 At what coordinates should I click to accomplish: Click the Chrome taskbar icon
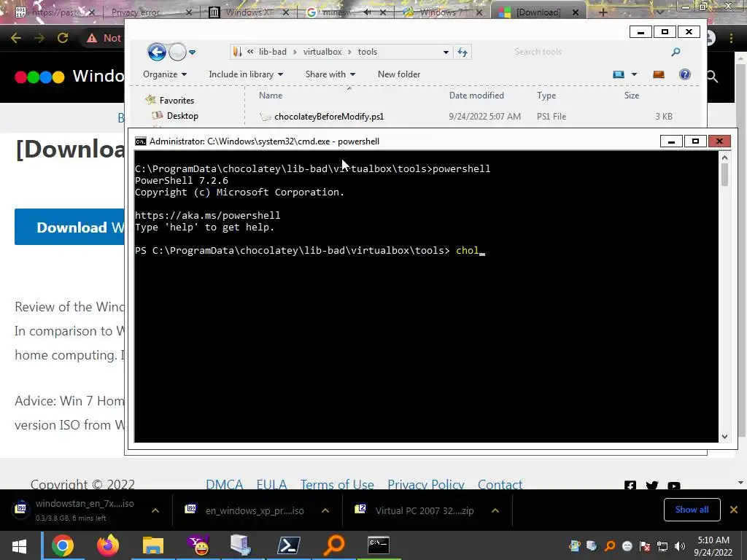pyautogui.click(x=63, y=545)
